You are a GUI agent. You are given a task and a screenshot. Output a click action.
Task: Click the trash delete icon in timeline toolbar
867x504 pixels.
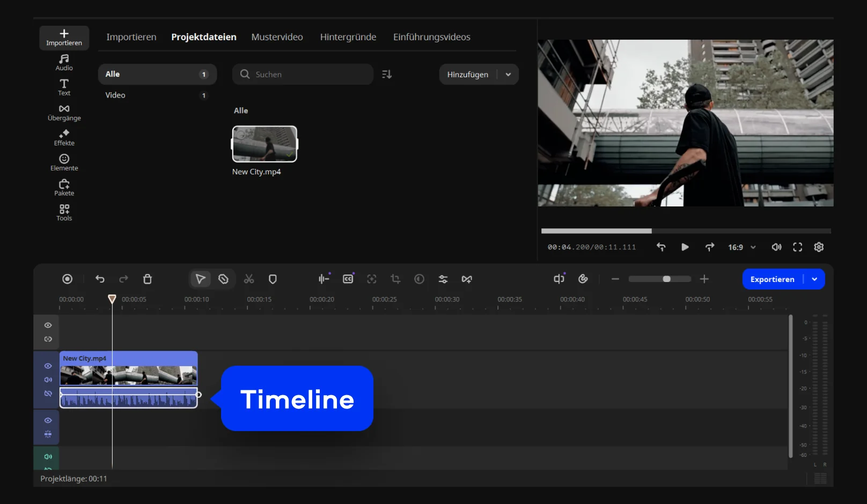[x=148, y=279]
